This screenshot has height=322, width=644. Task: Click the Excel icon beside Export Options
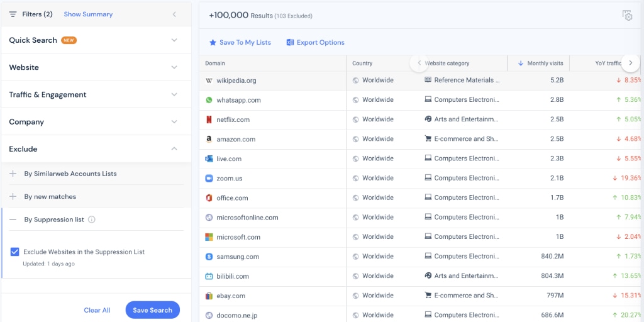click(x=290, y=42)
